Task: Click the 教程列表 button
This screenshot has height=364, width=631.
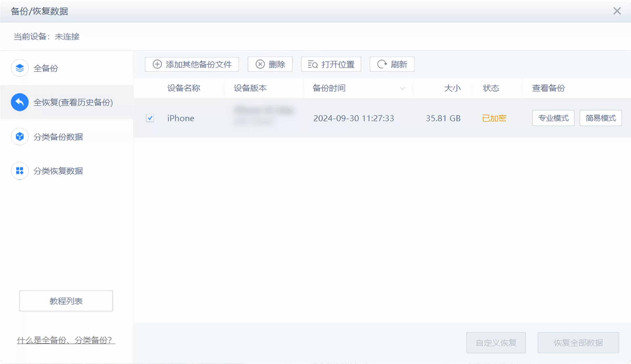Action: click(66, 301)
